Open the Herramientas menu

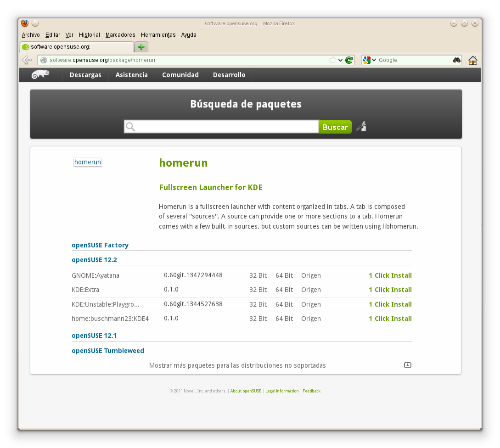(x=158, y=35)
